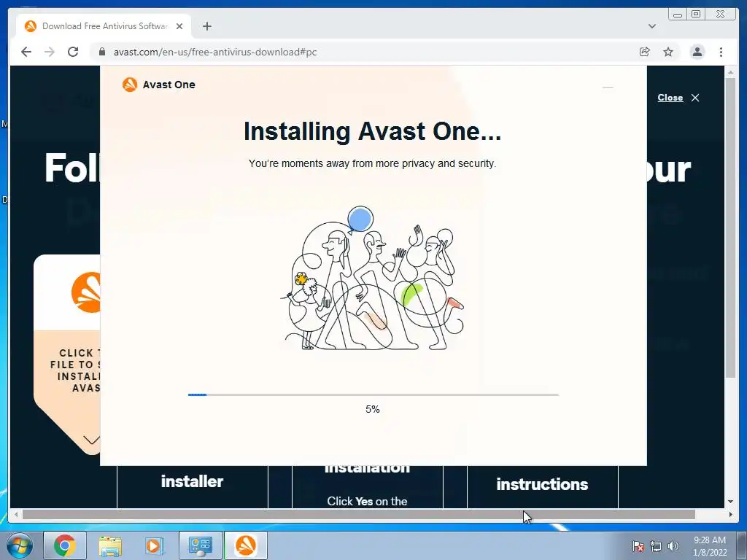Close the Download Free Antivirus tab
The width and height of the screenshot is (747, 560).
click(x=179, y=26)
